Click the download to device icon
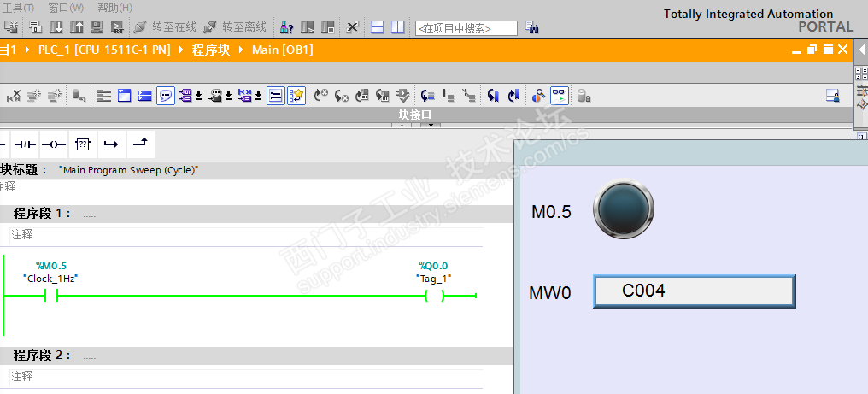This screenshot has width=868, height=394. coord(56,26)
